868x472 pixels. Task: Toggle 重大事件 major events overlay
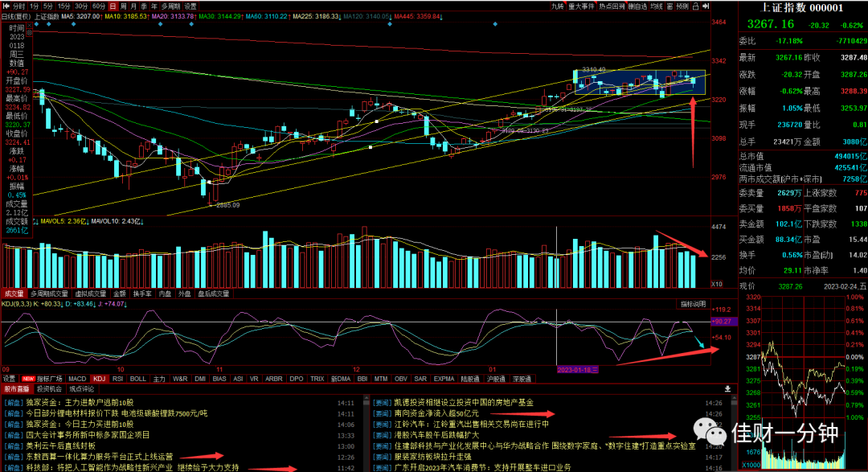coord(581,6)
